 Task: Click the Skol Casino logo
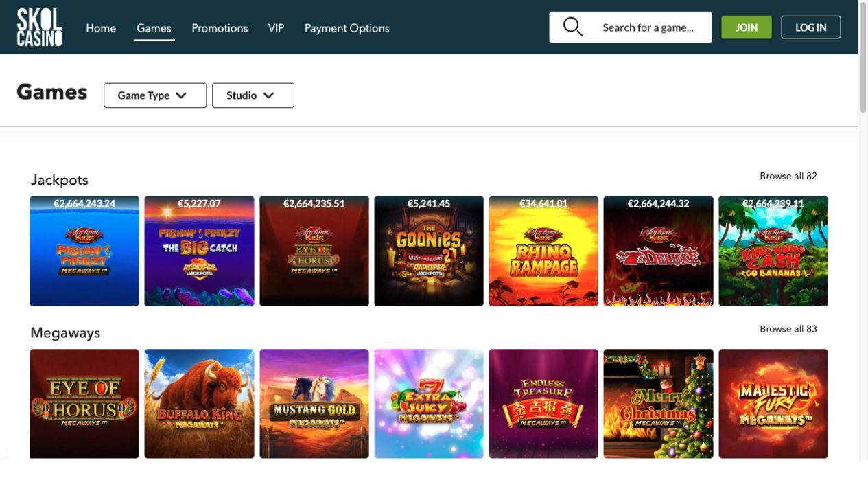(39, 27)
